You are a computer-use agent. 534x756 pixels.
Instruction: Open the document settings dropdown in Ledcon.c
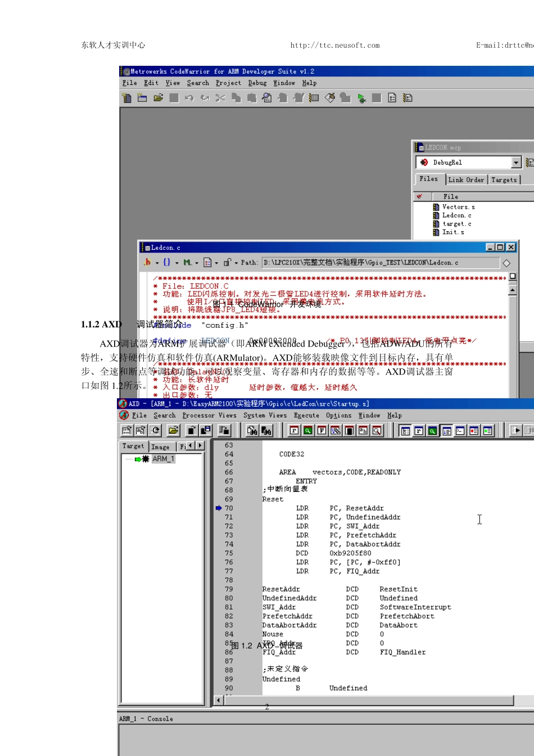(x=211, y=262)
